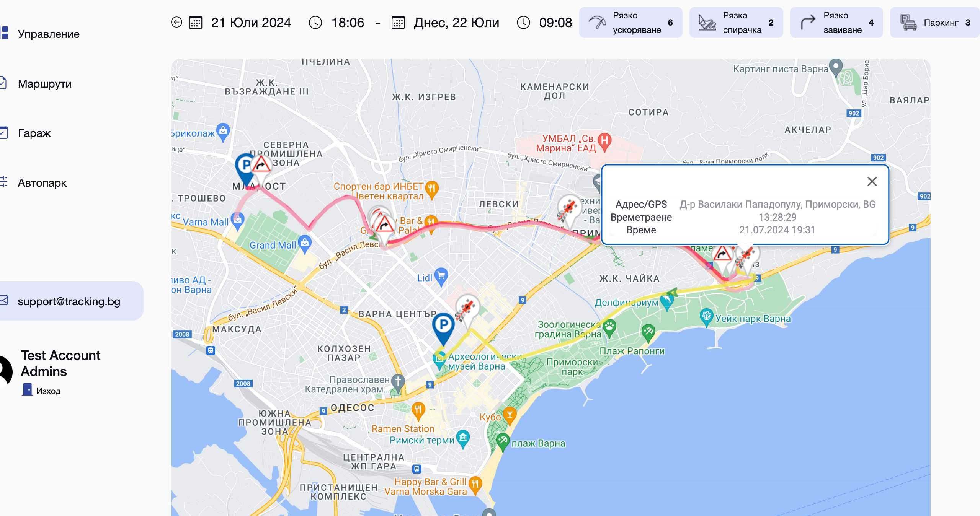Click the Плаж Рапонги beach pin
Image resolution: width=980 pixels, height=516 pixels.
pyautogui.click(x=648, y=333)
